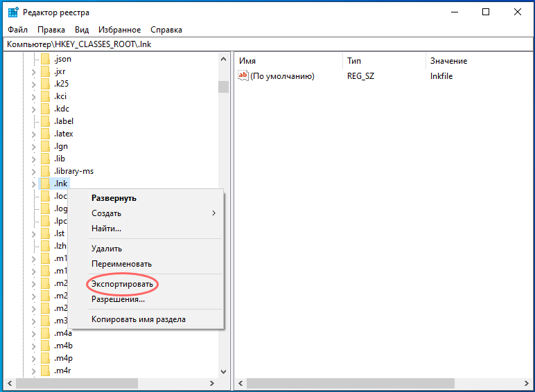
Task: Click the tree scrollbar down arrow
Action: [223, 371]
